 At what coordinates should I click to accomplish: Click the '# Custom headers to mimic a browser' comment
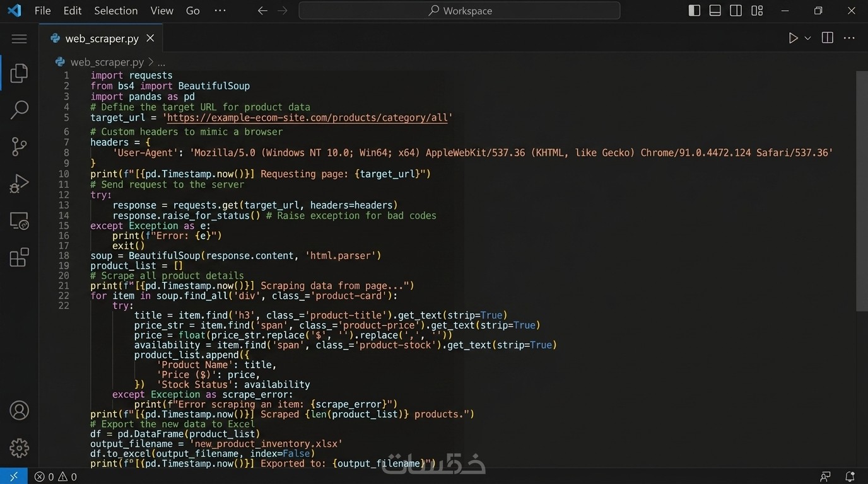[186, 132]
